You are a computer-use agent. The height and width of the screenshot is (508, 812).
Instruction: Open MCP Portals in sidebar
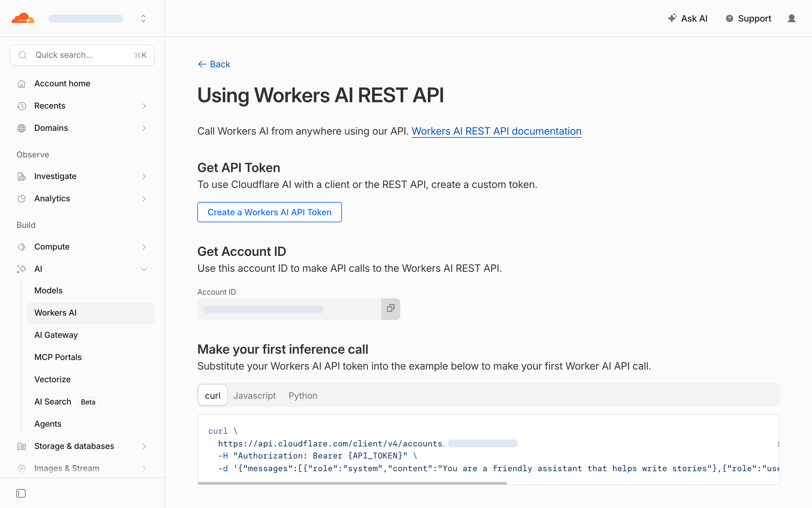click(x=91, y=357)
